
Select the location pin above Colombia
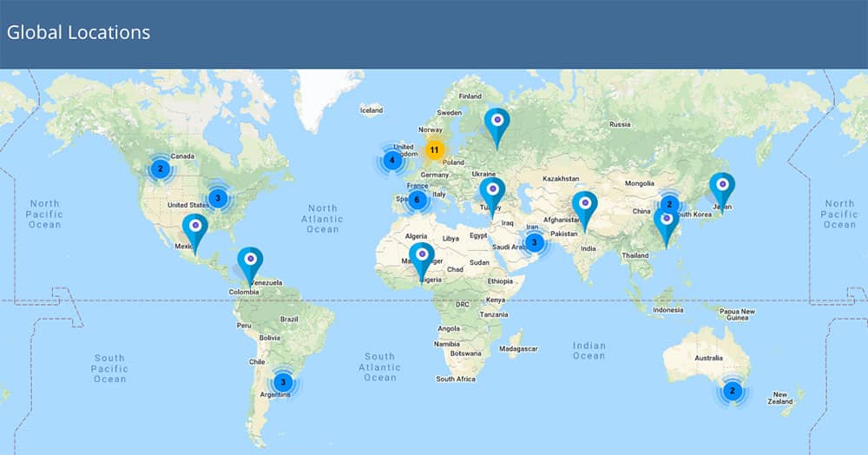coord(250,267)
